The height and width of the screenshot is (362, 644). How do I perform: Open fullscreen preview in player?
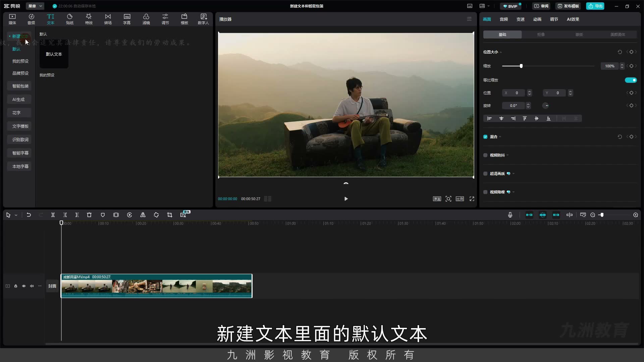[x=472, y=199]
